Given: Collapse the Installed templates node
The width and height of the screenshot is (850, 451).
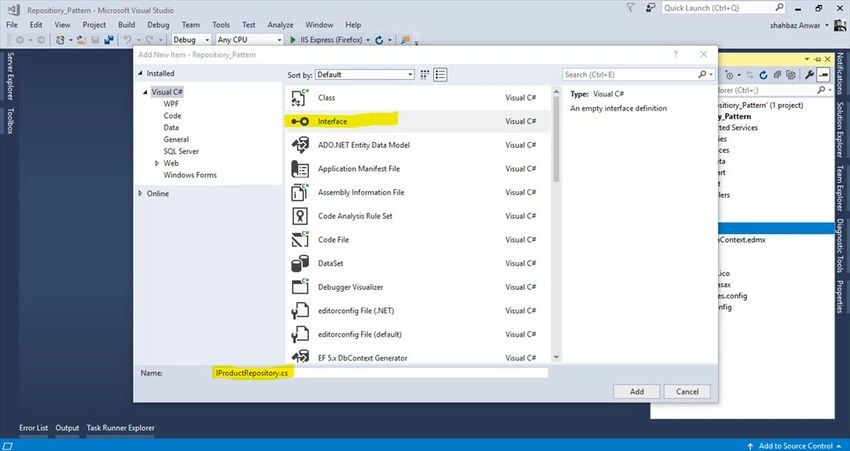Looking at the screenshot, I should tap(140, 73).
